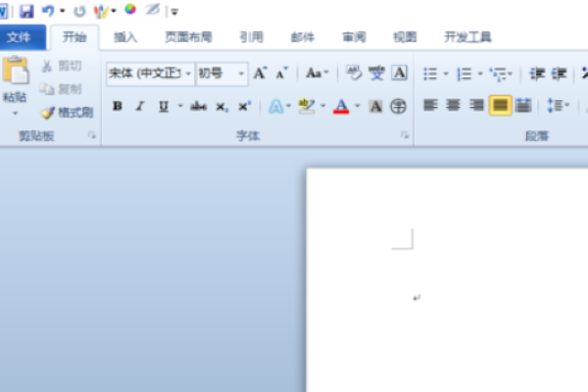Open the font size 初号 combo box
The height and width of the screenshot is (392, 588).
point(221,73)
